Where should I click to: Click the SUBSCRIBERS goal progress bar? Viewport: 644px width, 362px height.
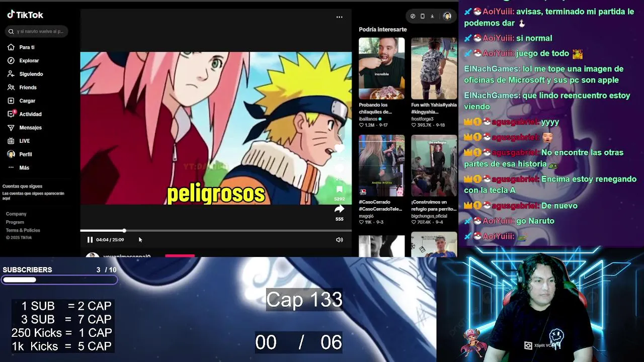click(x=59, y=280)
